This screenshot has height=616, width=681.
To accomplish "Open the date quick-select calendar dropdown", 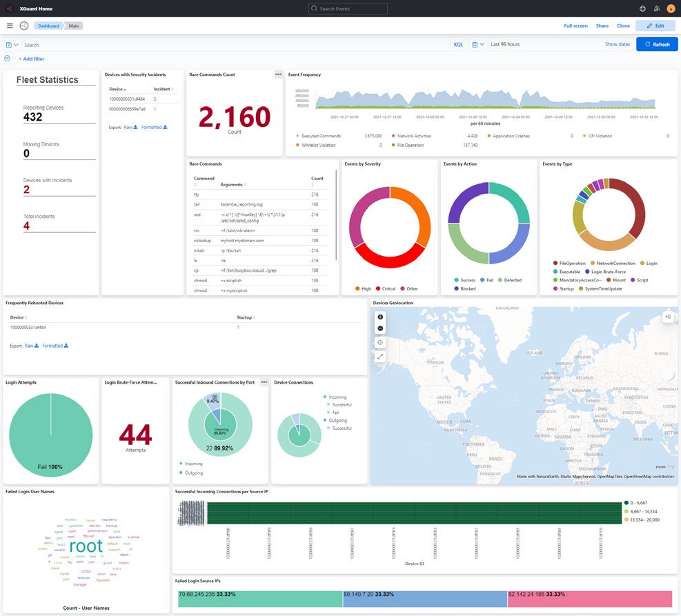I will [477, 44].
